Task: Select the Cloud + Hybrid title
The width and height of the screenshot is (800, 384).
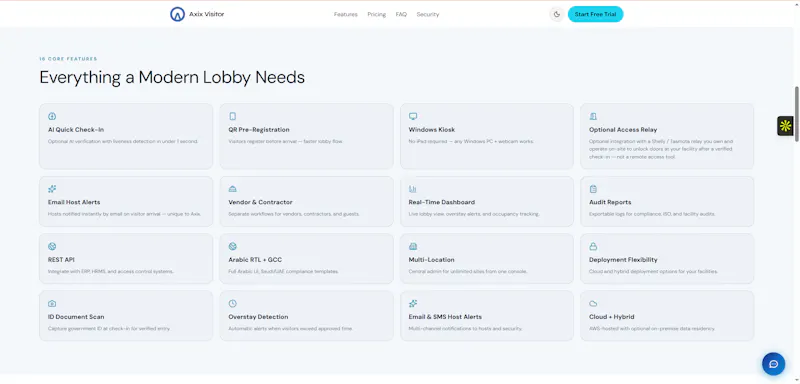Action: 612,317
